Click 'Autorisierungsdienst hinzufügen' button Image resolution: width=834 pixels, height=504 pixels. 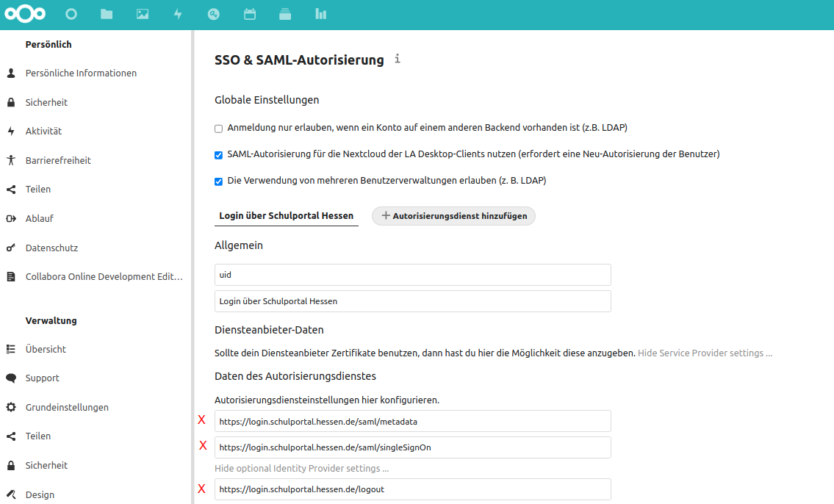pos(453,216)
